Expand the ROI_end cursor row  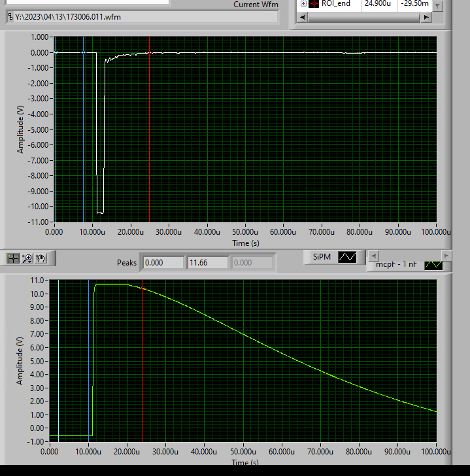(x=303, y=4)
